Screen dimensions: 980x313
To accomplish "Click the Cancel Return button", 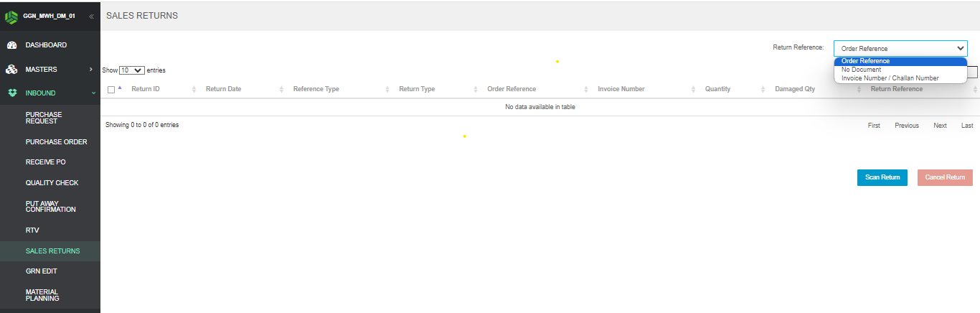I will [x=945, y=177].
